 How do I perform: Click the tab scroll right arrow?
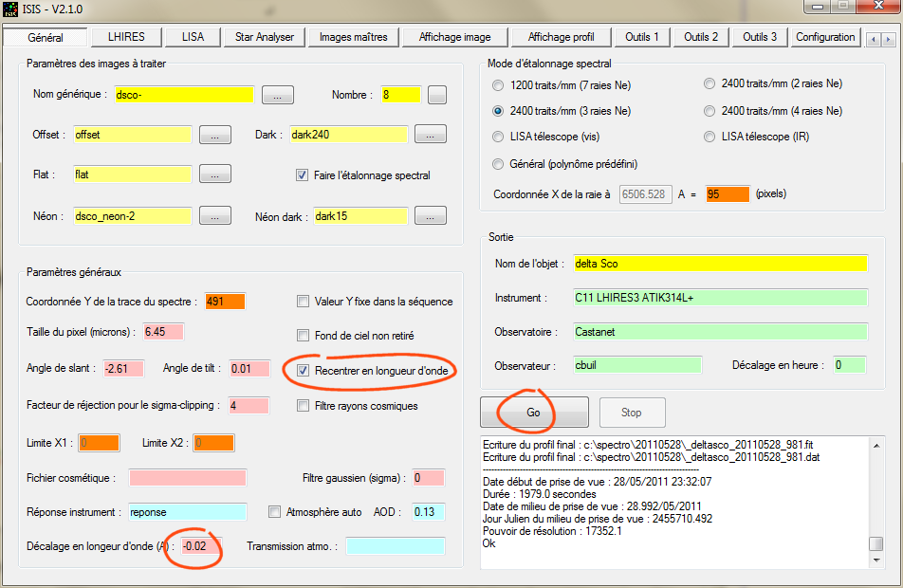coord(890,38)
